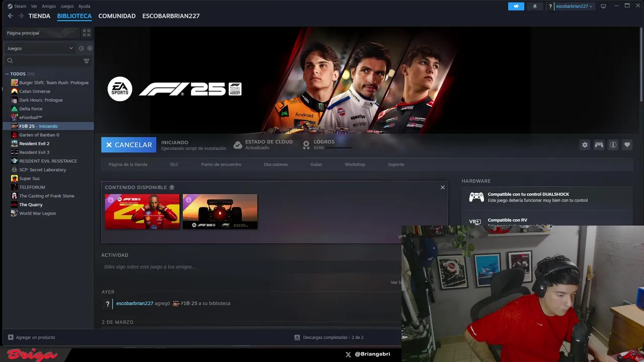Open the Guías tab

[316, 164]
